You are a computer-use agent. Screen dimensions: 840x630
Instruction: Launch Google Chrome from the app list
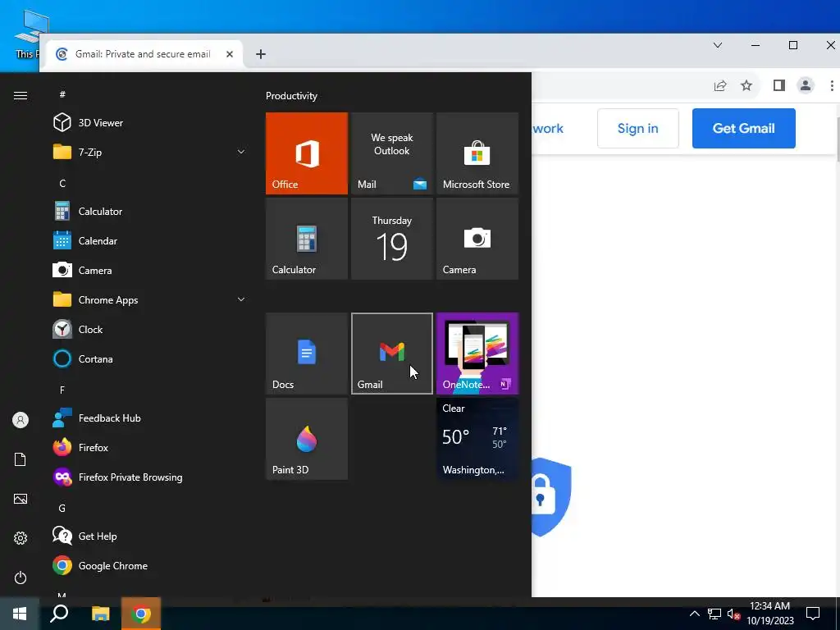coord(150,566)
